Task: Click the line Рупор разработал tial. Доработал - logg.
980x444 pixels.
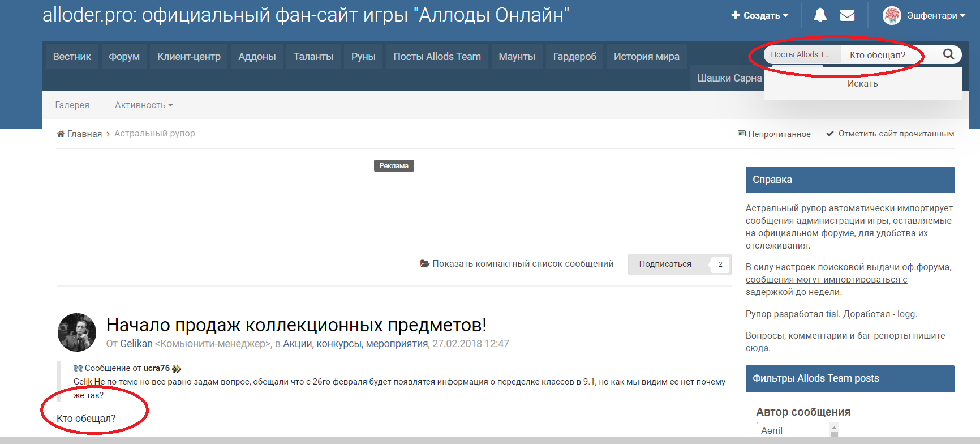Action: click(x=831, y=314)
